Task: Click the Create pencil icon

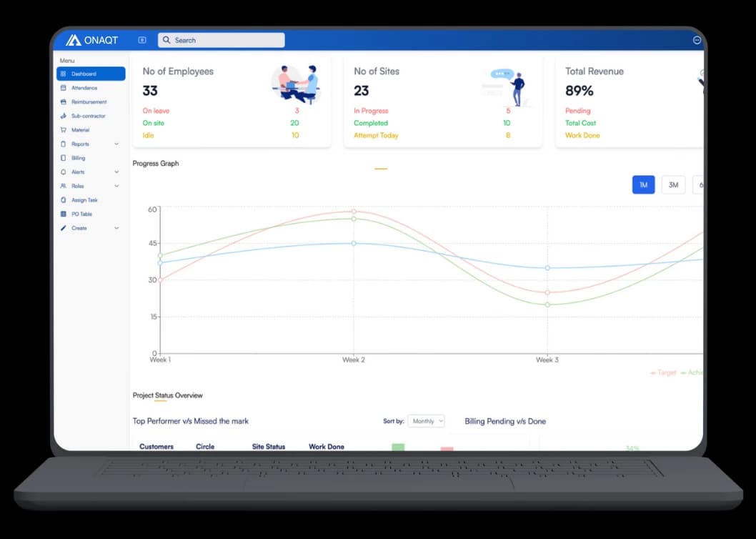Action: [x=65, y=228]
